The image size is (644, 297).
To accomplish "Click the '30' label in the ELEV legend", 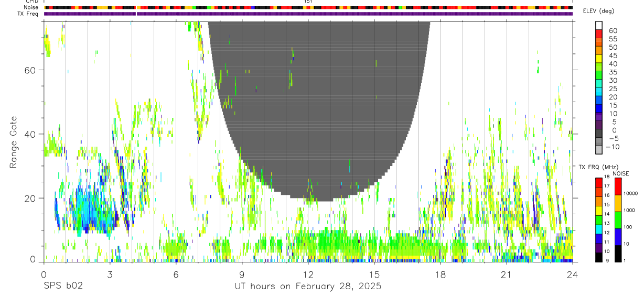I will click(x=612, y=80).
